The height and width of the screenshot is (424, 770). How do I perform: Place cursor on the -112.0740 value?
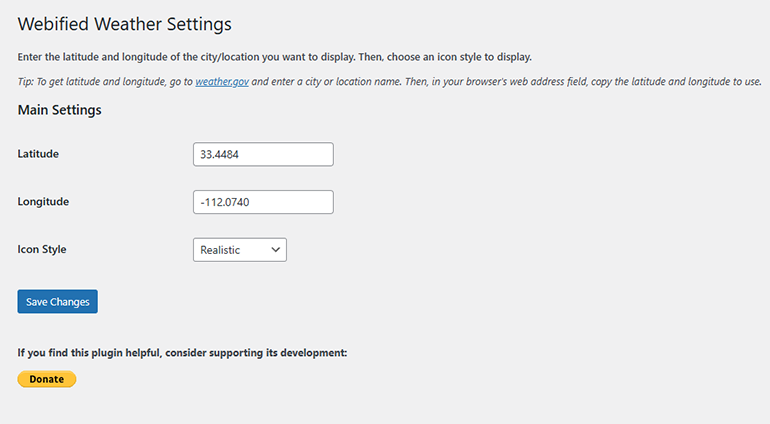point(224,202)
